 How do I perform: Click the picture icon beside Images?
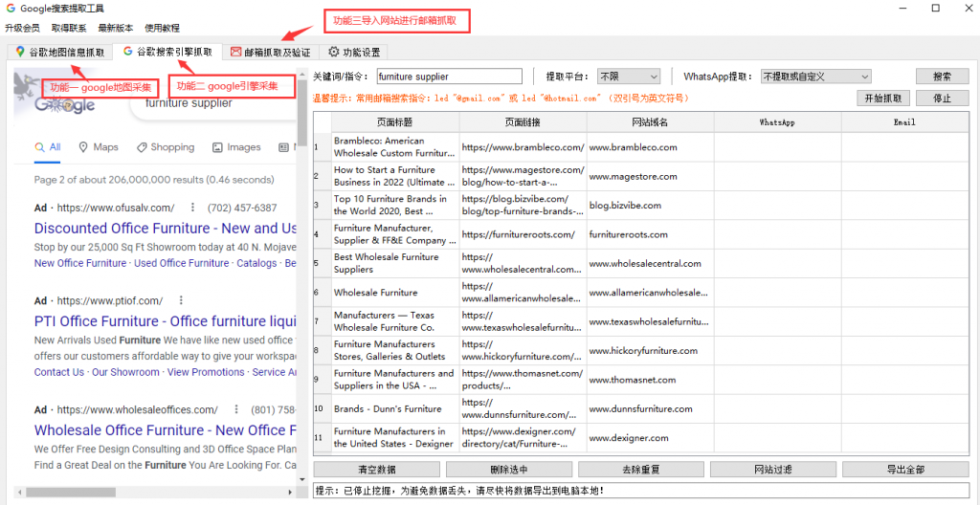[217, 147]
